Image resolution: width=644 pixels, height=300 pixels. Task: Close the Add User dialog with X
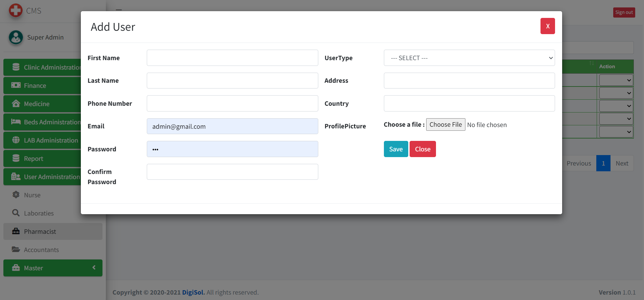pyautogui.click(x=548, y=26)
